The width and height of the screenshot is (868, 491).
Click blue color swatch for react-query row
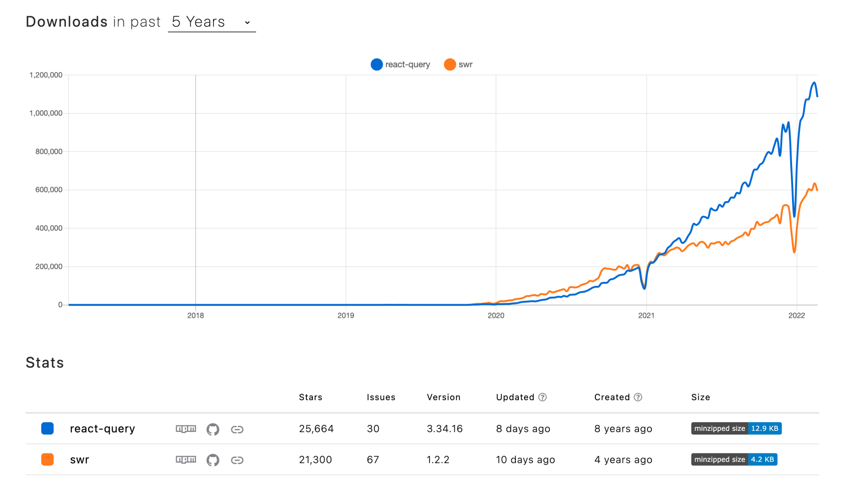coord(47,428)
